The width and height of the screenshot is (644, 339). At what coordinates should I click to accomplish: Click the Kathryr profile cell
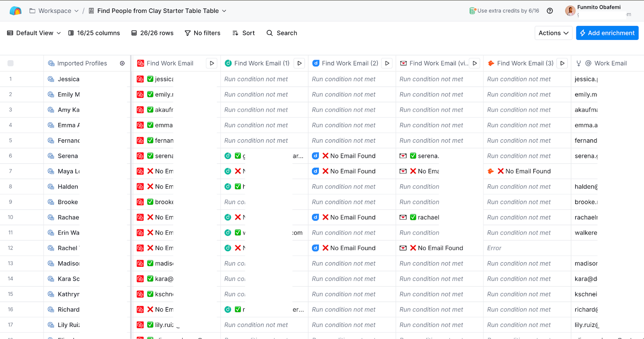click(87, 294)
